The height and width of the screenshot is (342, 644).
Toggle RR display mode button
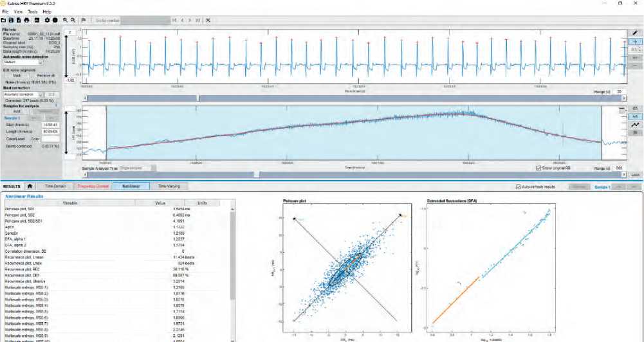coord(635,109)
